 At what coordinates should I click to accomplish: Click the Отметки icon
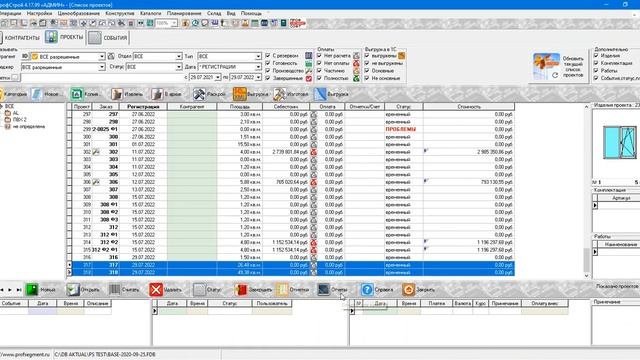[x=282, y=289]
